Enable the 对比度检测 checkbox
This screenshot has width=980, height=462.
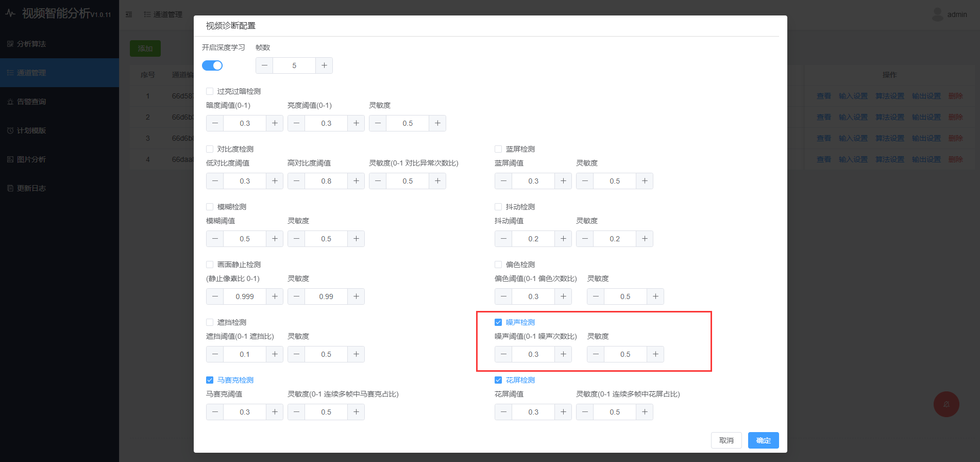click(210, 149)
